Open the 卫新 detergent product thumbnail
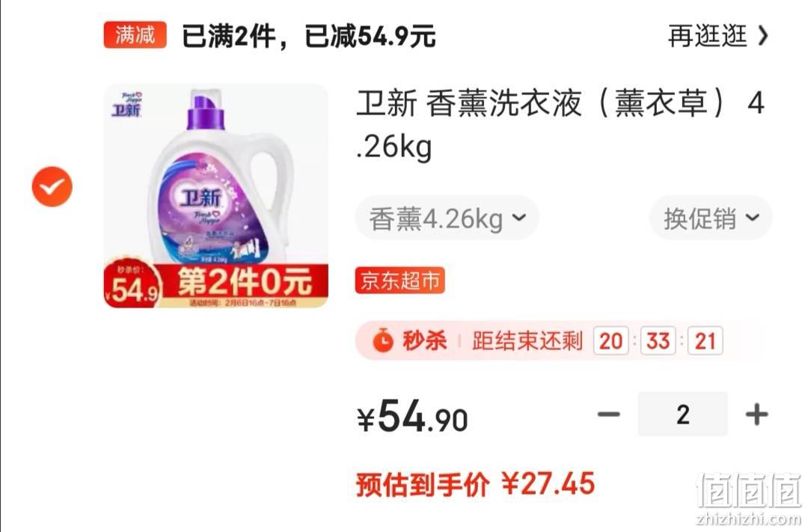The image size is (808, 532). click(x=216, y=196)
